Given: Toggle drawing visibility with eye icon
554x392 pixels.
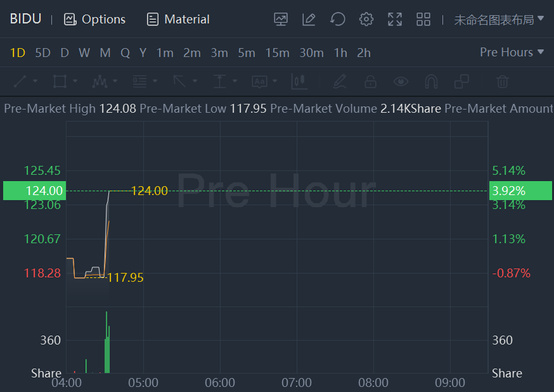Looking at the screenshot, I should point(401,81).
